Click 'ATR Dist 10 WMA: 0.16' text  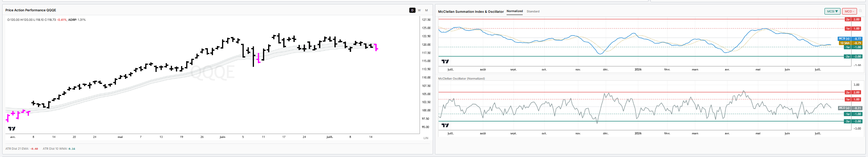(59, 149)
